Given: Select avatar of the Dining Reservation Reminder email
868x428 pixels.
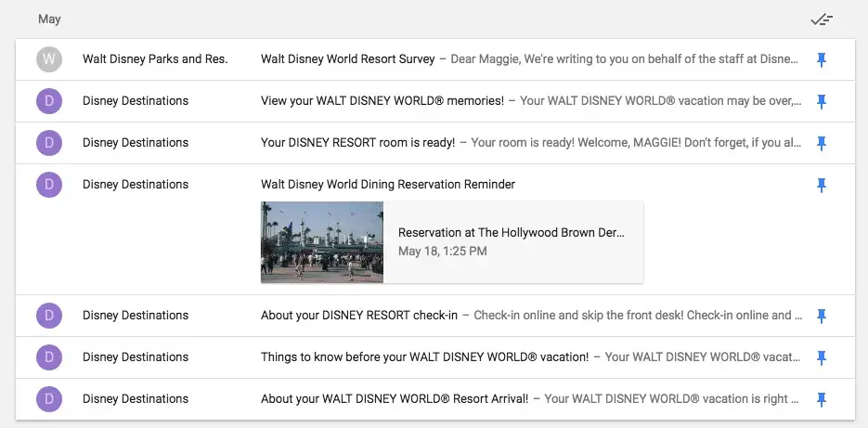Looking at the screenshot, I should click(49, 185).
